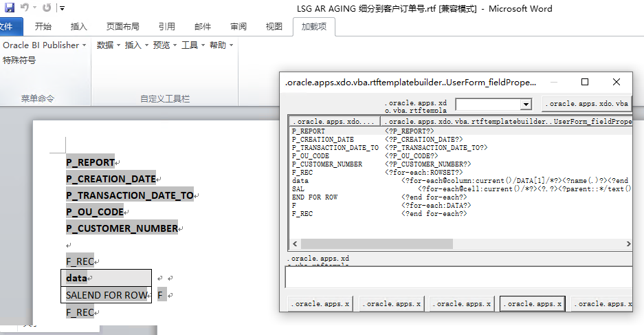Screen dimensions: 644x335
Task: Click the horizontal scrollbar right arrow in list
Action: coord(627,244)
